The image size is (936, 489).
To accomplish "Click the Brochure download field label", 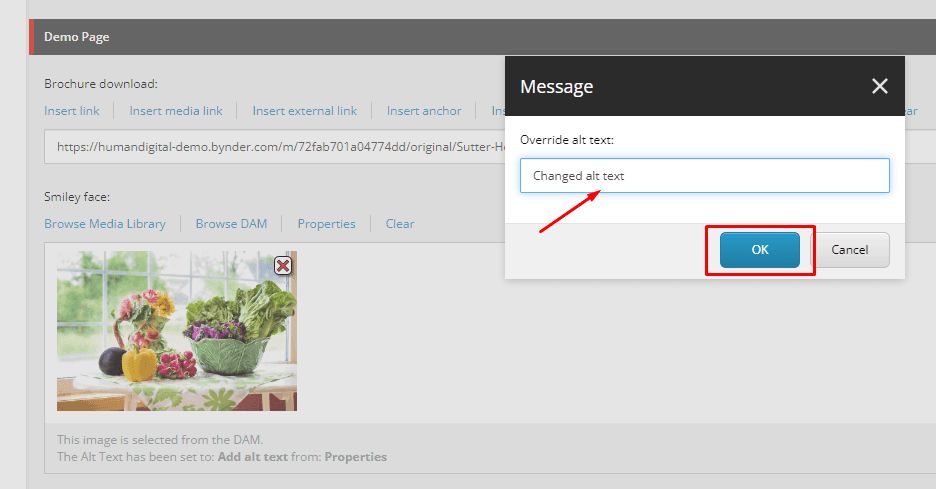I will click(x=101, y=84).
